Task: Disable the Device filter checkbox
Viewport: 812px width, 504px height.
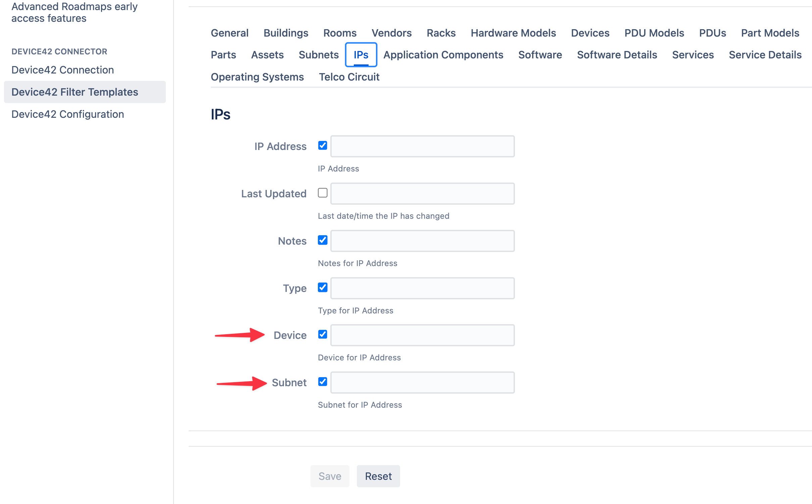Action: pyautogui.click(x=322, y=335)
